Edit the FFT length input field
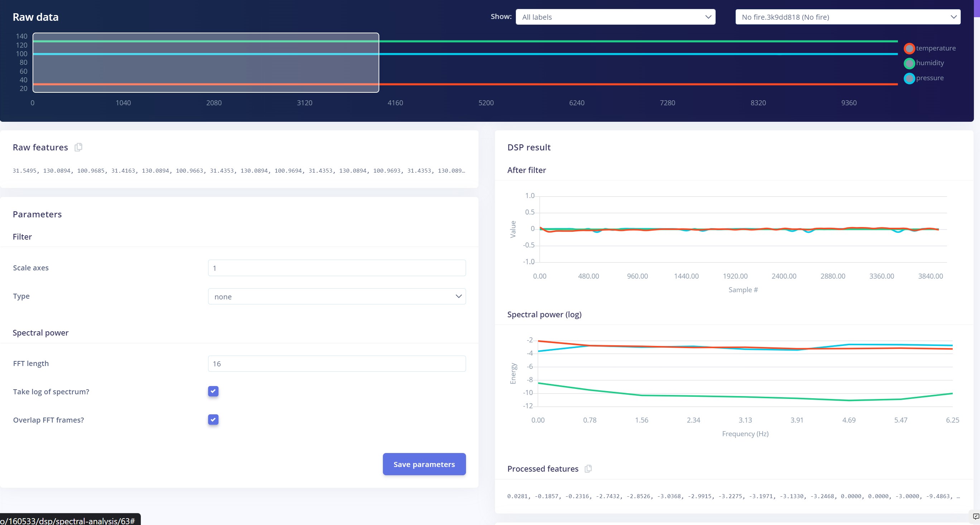This screenshot has width=980, height=525. tap(336, 363)
